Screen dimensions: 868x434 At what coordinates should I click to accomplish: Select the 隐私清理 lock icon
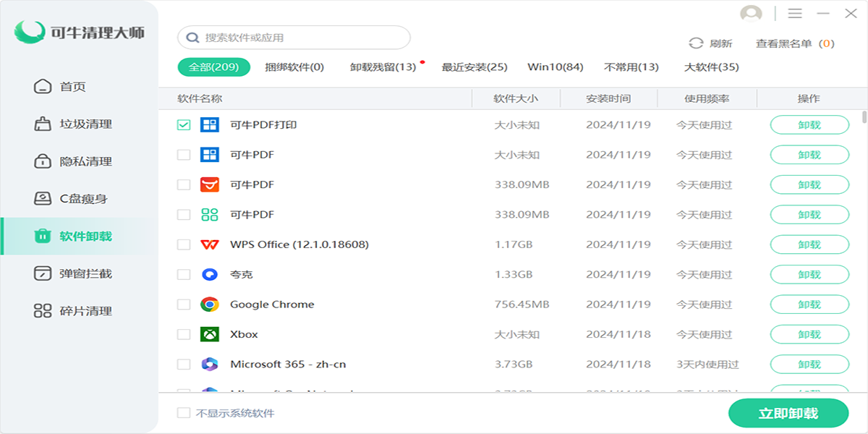[x=43, y=161]
